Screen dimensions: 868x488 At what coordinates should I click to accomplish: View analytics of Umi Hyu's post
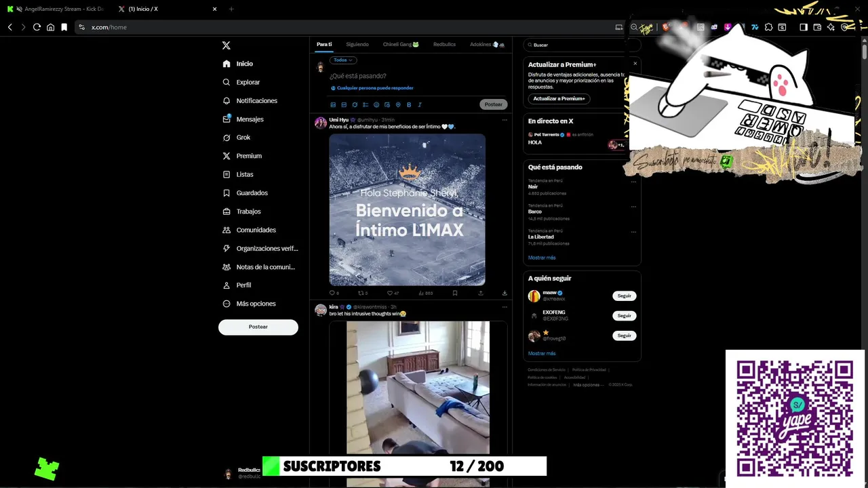[425, 293]
